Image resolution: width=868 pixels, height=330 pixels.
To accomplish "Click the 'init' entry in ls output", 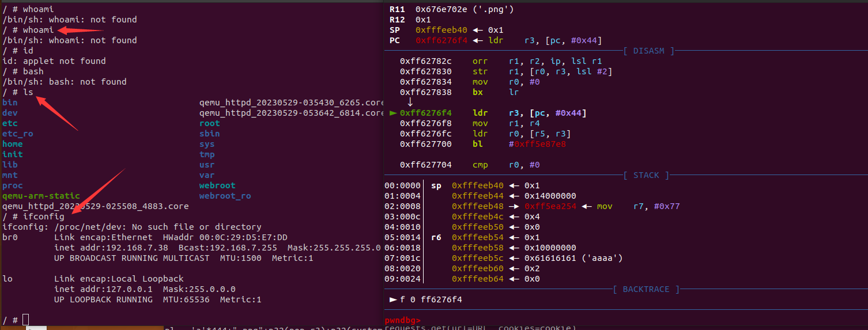I will click(x=13, y=154).
